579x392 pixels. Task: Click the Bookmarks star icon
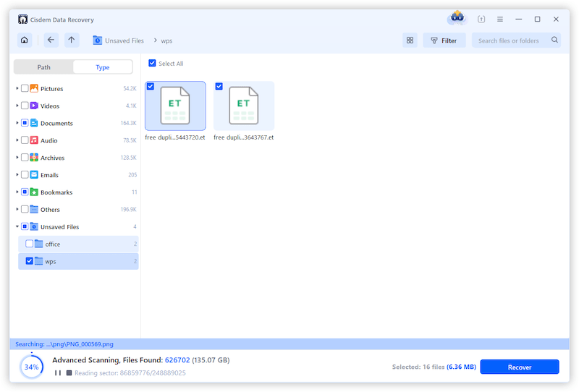coord(34,192)
